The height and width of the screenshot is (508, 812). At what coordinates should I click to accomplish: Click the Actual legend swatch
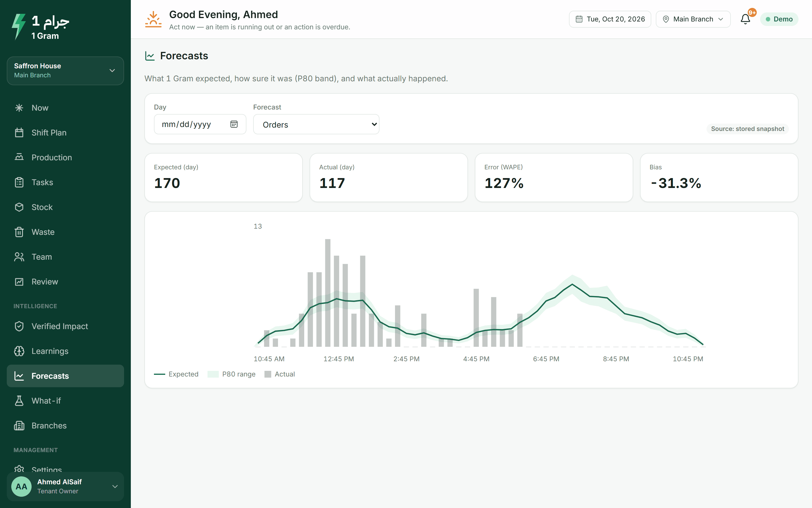[268, 374]
